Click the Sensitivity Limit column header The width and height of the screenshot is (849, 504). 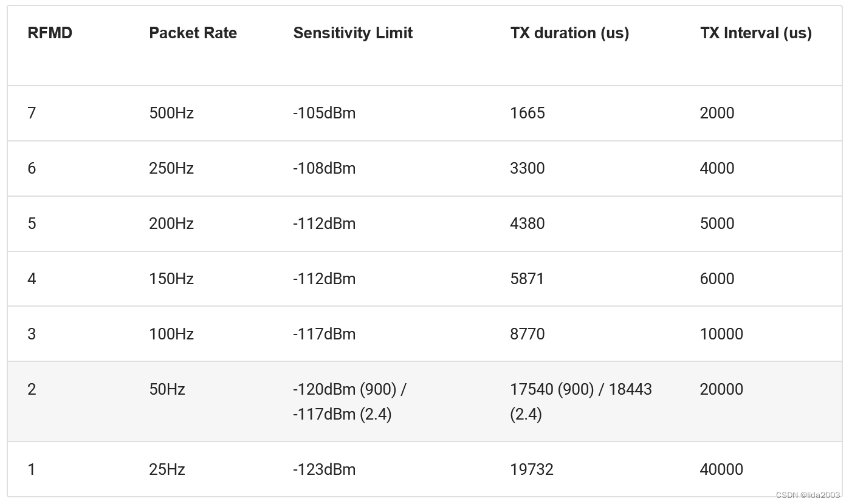point(352,33)
